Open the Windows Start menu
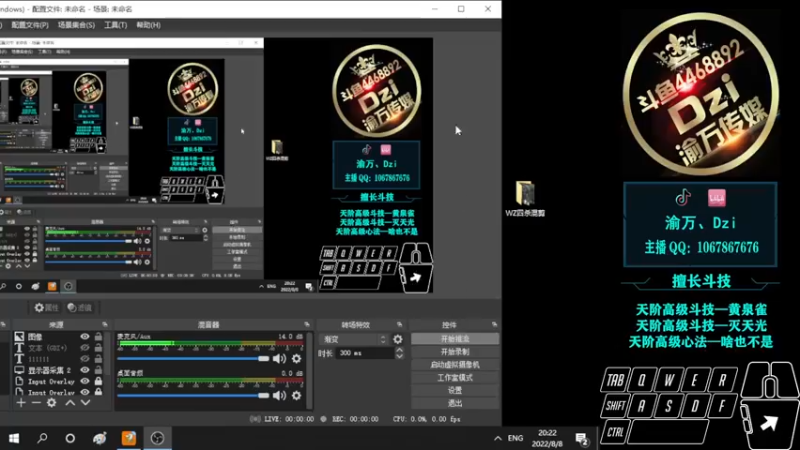Image resolution: width=800 pixels, height=450 pixels. click(x=14, y=438)
